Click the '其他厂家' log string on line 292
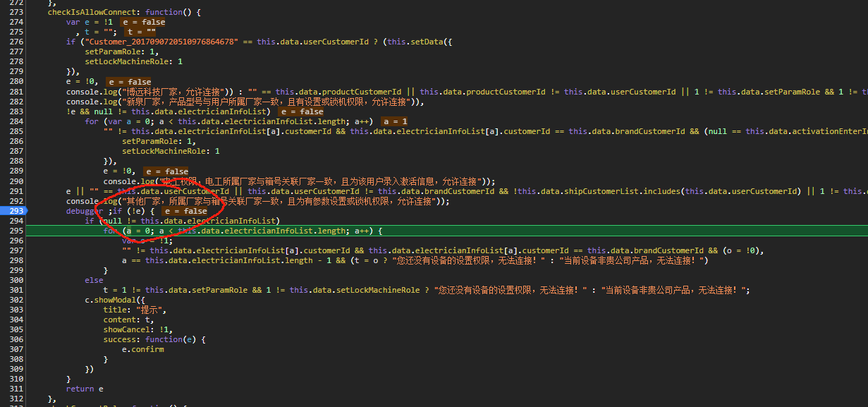This screenshot has height=407, width=868. point(280,201)
